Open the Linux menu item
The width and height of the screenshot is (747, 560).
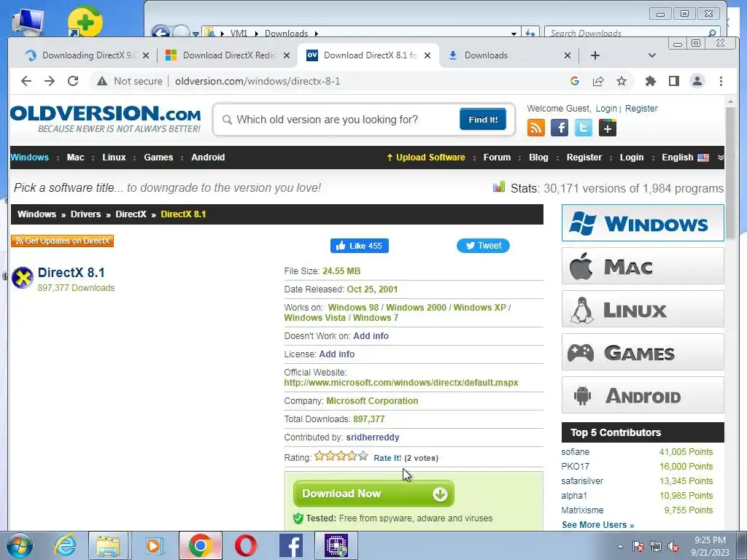[114, 157]
